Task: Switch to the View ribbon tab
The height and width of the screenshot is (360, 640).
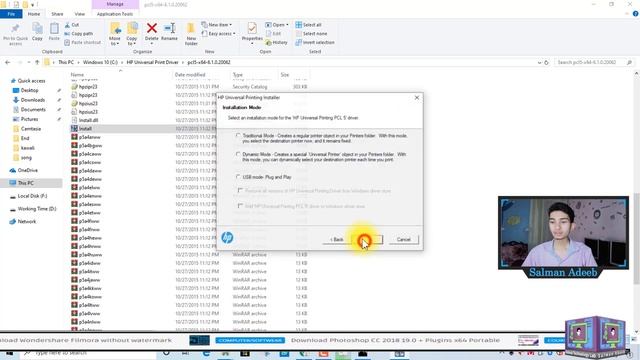Action: [80, 14]
